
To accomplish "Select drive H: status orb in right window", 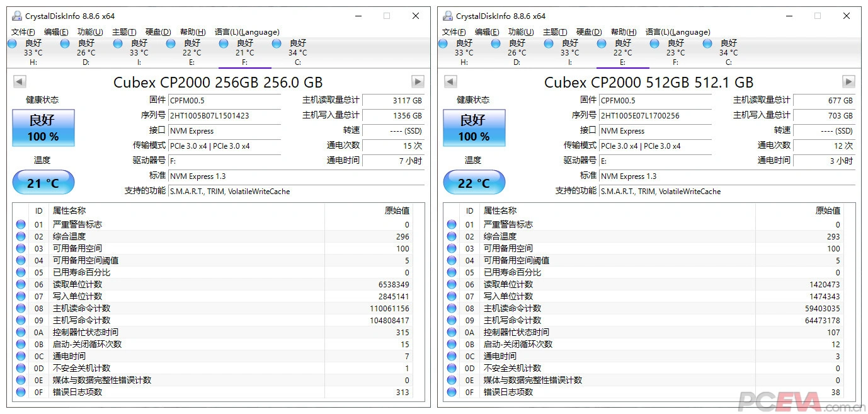I will coord(443,43).
